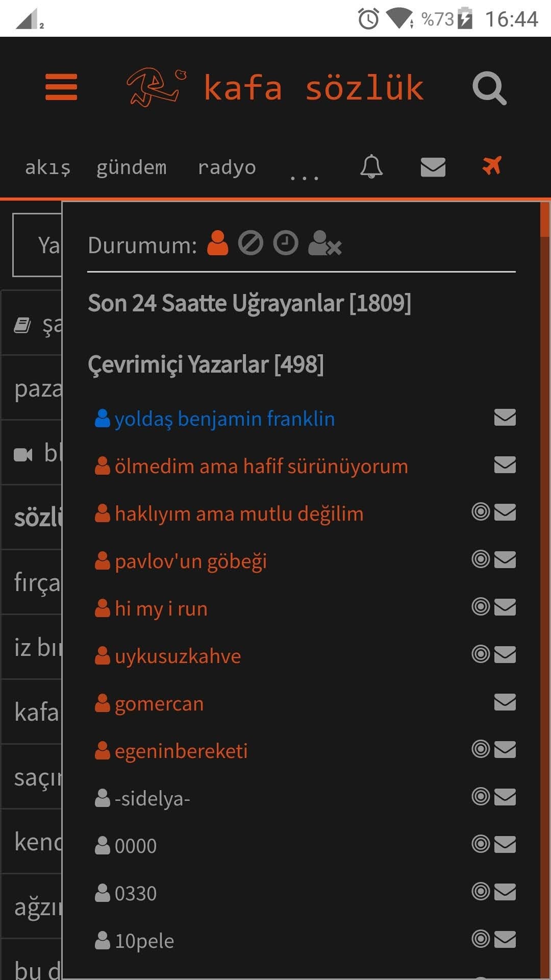This screenshot has height=980, width=551.
Task: Set status to online user icon
Action: click(218, 243)
